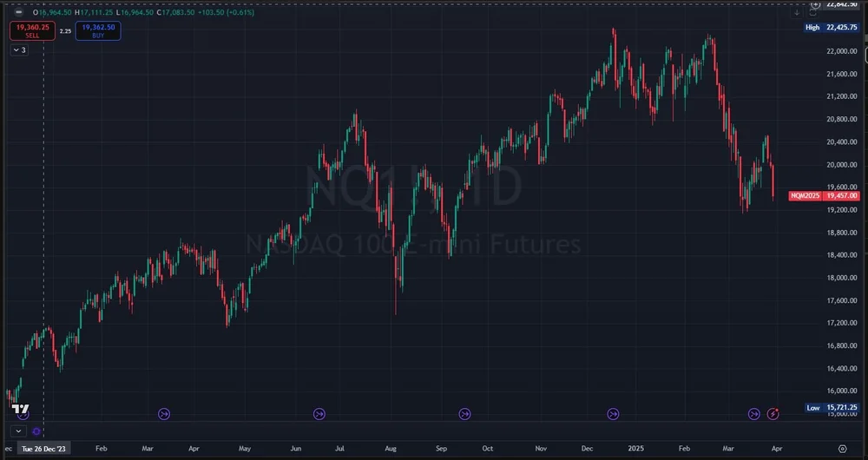The width and height of the screenshot is (868, 460).
Task: Click the C17,083.50 close value
Action: [x=175, y=12]
